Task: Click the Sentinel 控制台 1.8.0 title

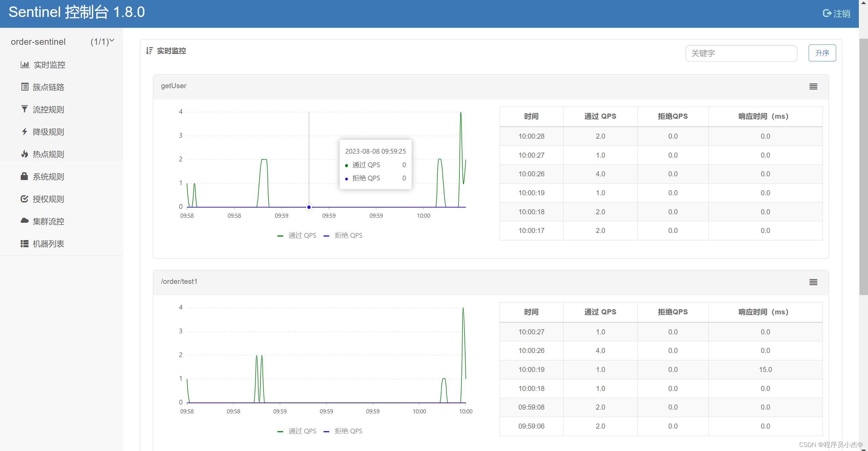Action: click(x=77, y=12)
